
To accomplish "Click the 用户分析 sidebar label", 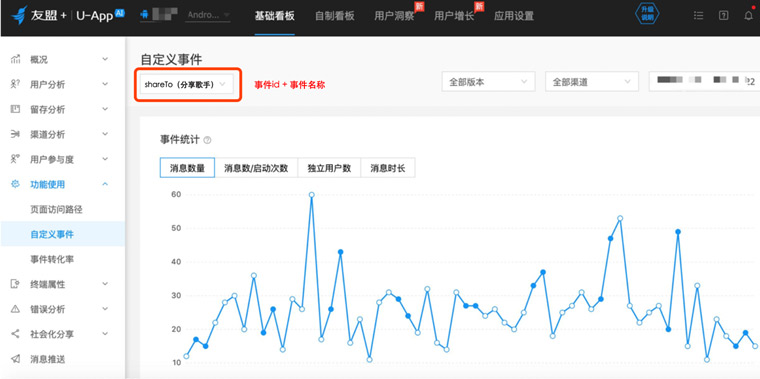I will 48,84.
